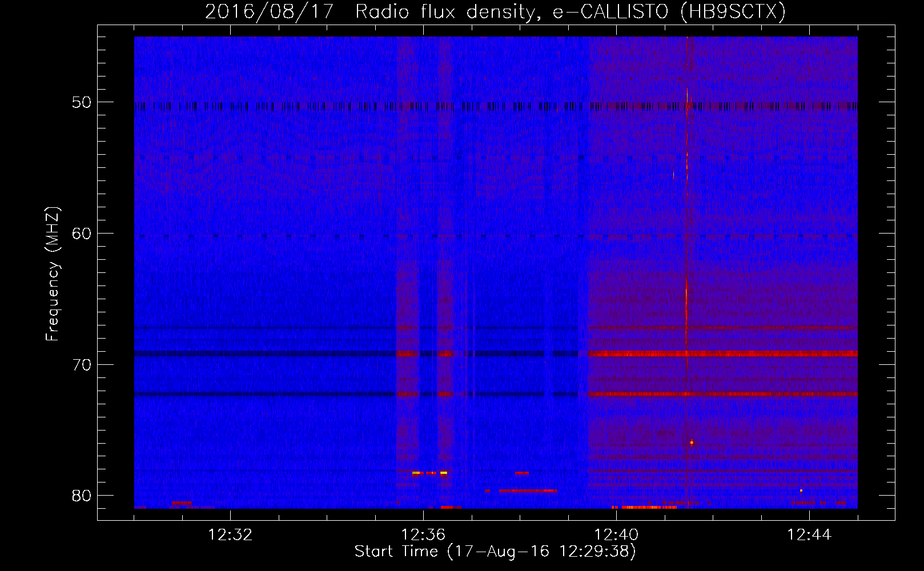Click the 60 frequency tick label

pyautogui.click(x=82, y=234)
